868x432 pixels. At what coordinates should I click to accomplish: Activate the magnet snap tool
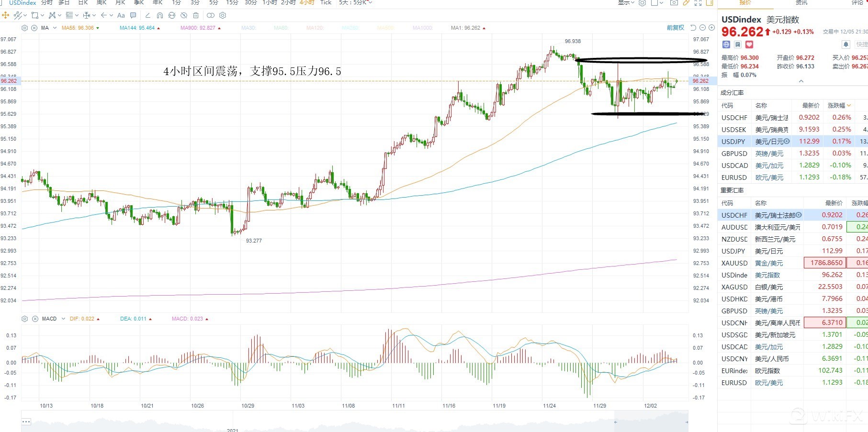(160, 15)
